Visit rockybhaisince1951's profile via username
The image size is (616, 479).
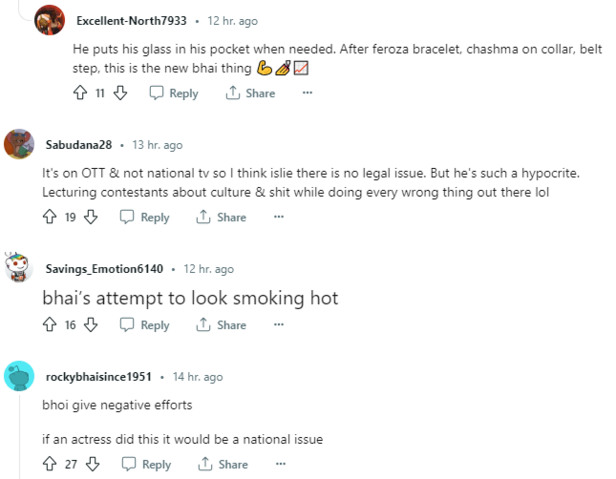(99, 377)
